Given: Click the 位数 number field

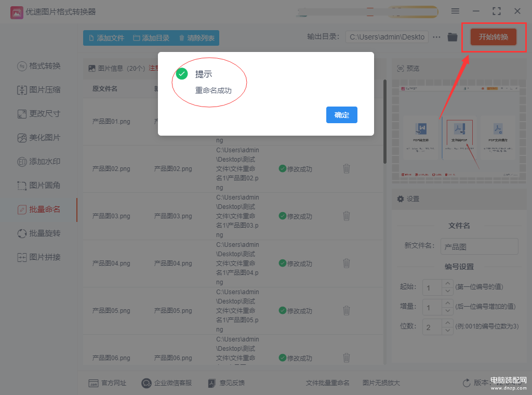Looking at the screenshot, I should [x=432, y=327].
